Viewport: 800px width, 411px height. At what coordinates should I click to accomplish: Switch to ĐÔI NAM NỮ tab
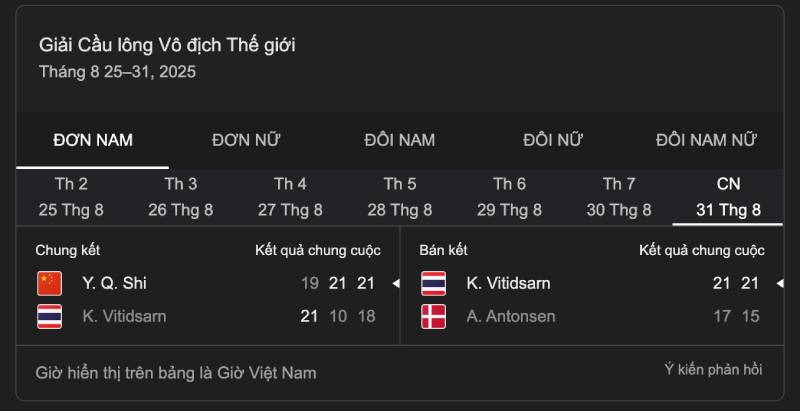[706, 140]
